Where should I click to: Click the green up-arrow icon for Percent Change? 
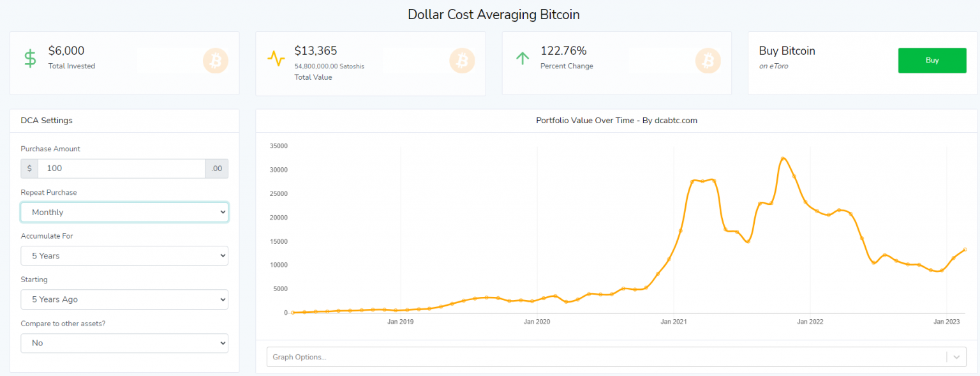click(523, 57)
